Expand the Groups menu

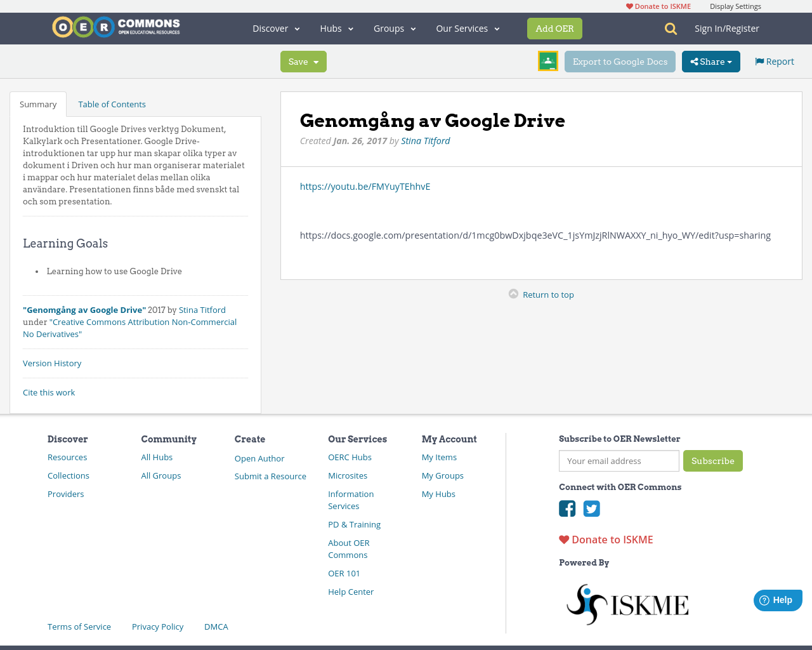395,29
